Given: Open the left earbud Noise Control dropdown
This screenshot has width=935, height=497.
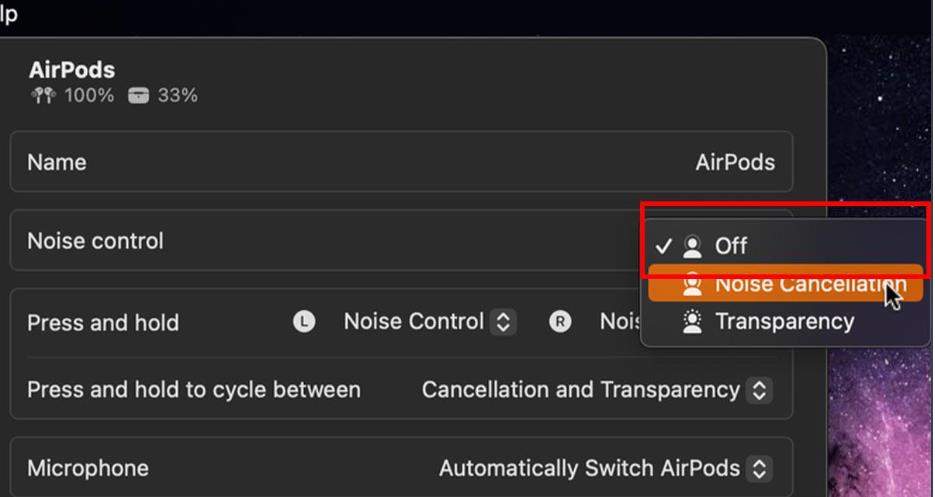Looking at the screenshot, I should (x=428, y=322).
